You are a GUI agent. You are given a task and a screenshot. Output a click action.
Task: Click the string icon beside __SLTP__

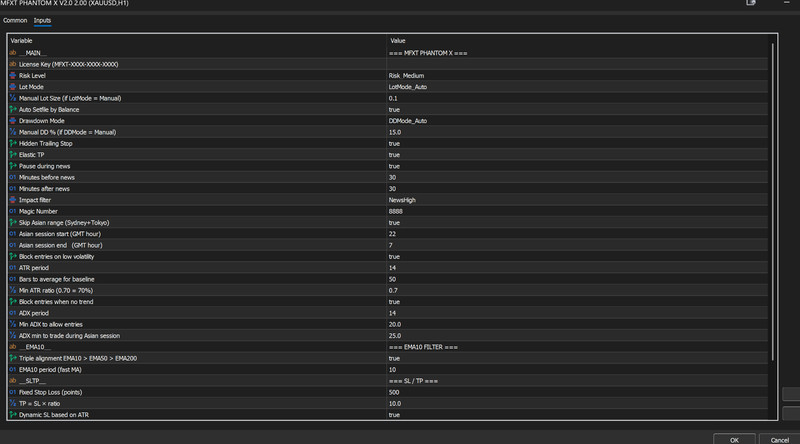click(13, 381)
